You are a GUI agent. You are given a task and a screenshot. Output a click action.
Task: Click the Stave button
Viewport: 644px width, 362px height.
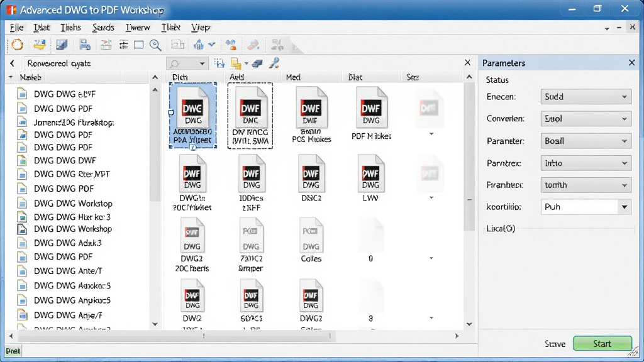coord(555,344)
